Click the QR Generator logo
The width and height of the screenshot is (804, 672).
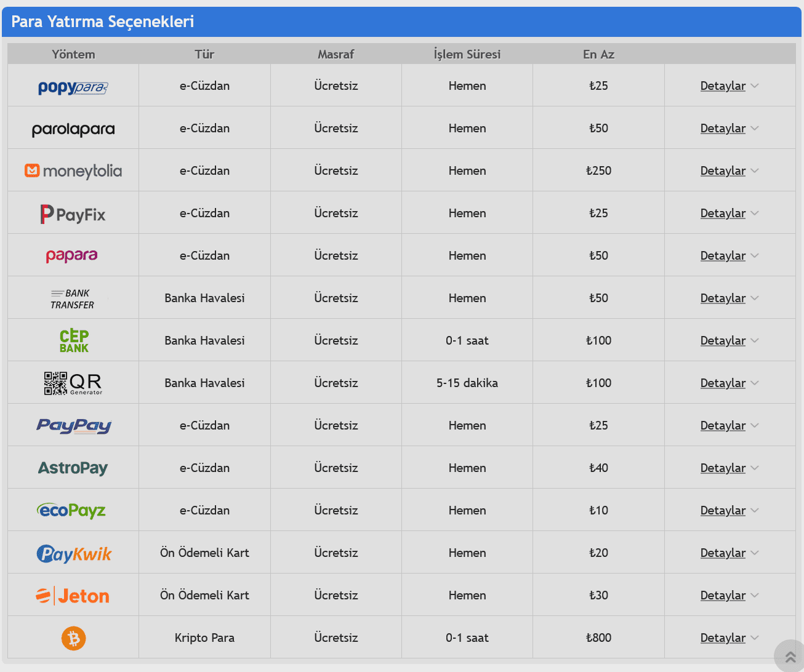[x=73, y=383]
